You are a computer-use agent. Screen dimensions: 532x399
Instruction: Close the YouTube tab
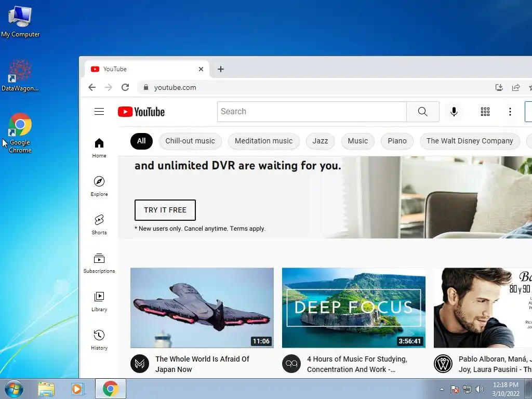click(201, 69)
